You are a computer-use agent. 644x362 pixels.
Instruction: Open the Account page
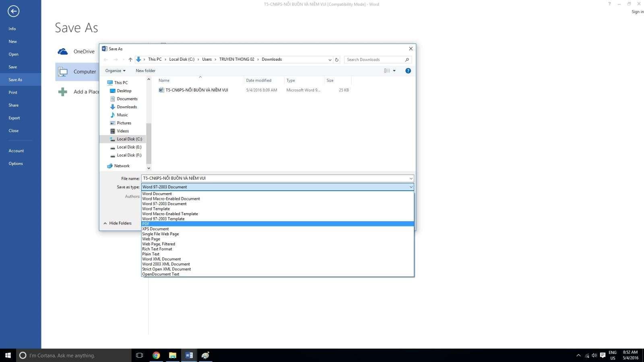[16, 151]
